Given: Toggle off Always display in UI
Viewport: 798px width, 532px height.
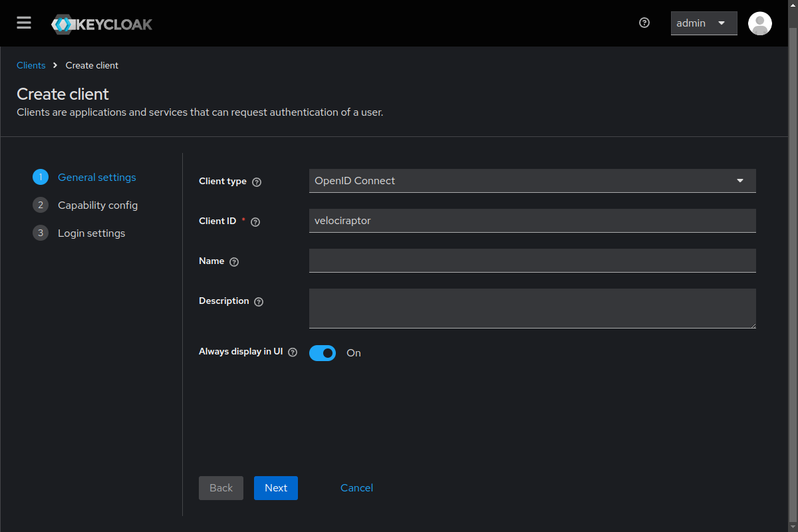Looking at the screenshot, I should point(323,353).
